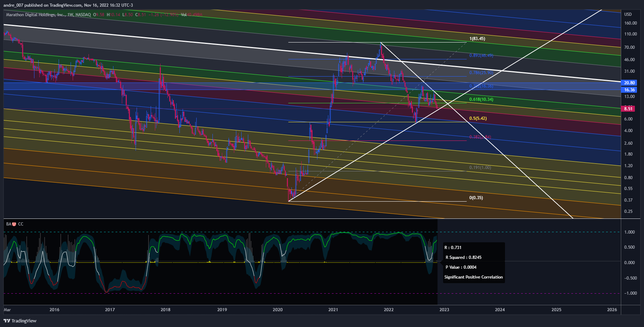Click the 0(0.35) Fibonacci base label

click(x=476, y=198)
